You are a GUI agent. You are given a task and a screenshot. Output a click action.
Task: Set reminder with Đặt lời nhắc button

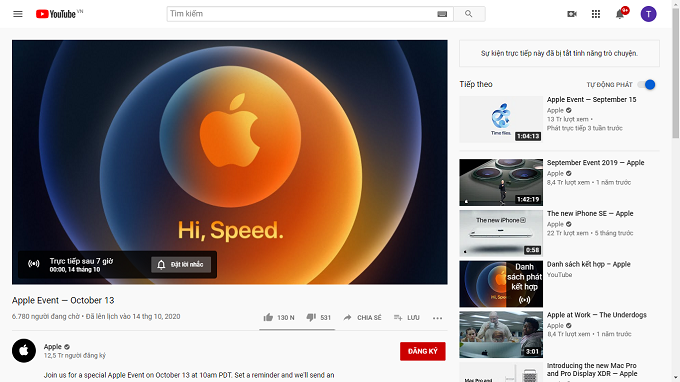click(181, 264)
